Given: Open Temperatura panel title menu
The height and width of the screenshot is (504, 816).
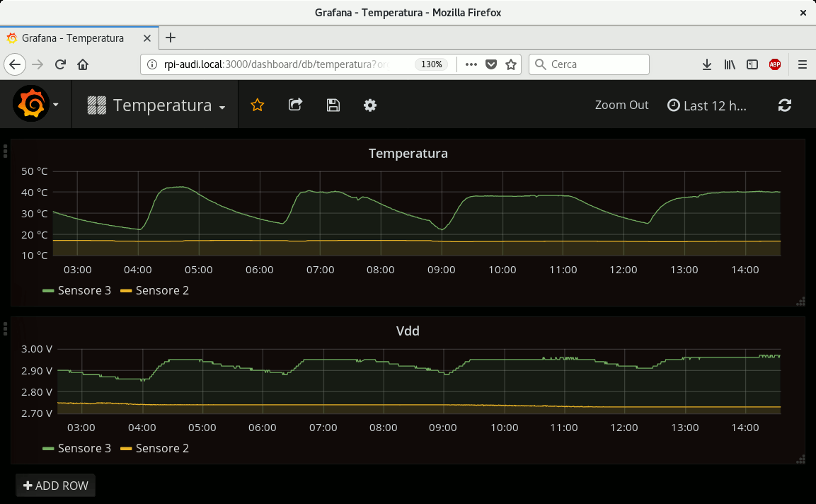Looking at the screenshot, I should tap(408, 154).
